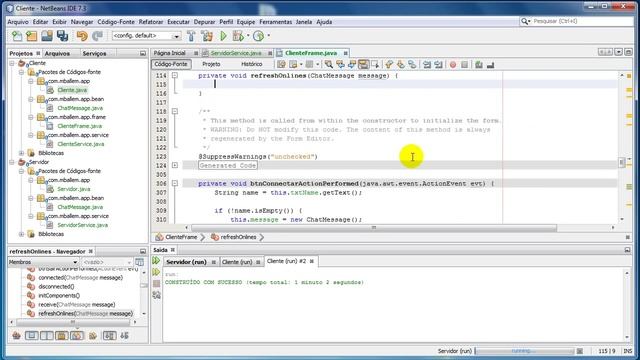Open Servidor (run) output tab

coord(187,262)
